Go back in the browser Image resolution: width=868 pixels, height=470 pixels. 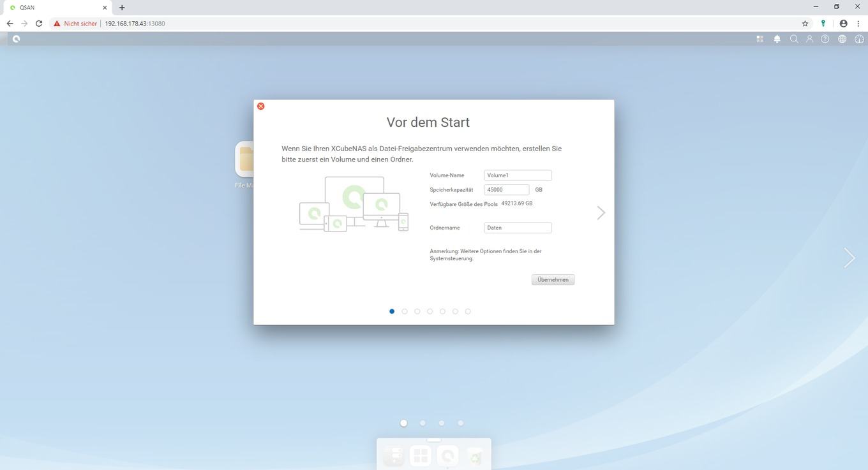tap(10, 24)
